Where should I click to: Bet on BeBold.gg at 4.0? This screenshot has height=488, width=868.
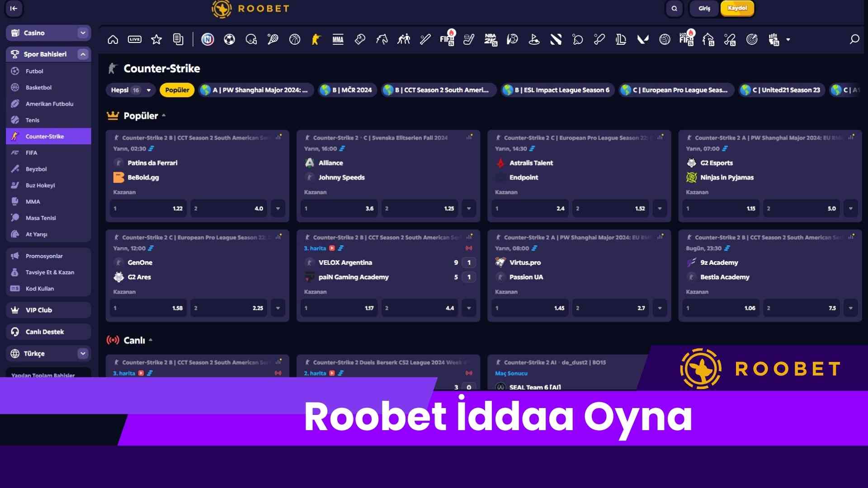point(229,208)
